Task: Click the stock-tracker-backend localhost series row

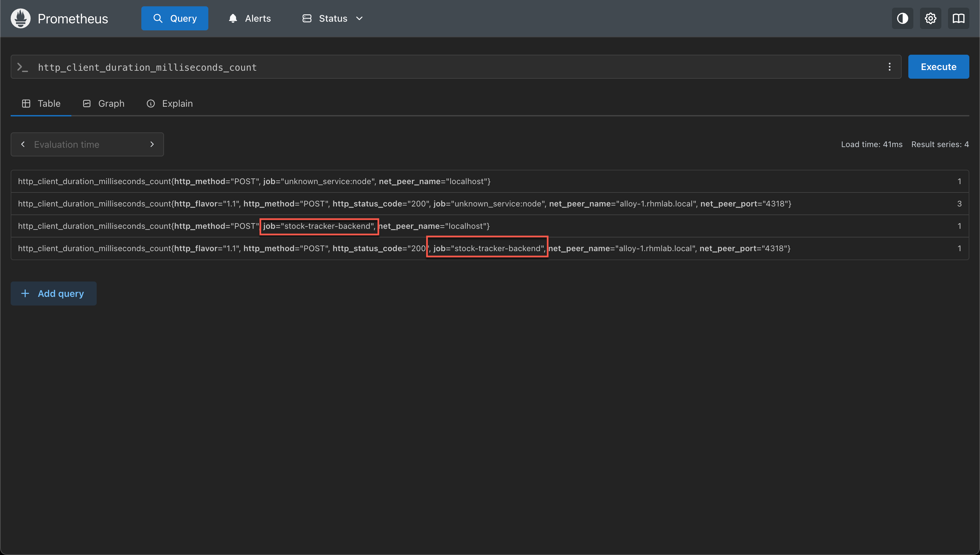Action: (x=490, y=226)
